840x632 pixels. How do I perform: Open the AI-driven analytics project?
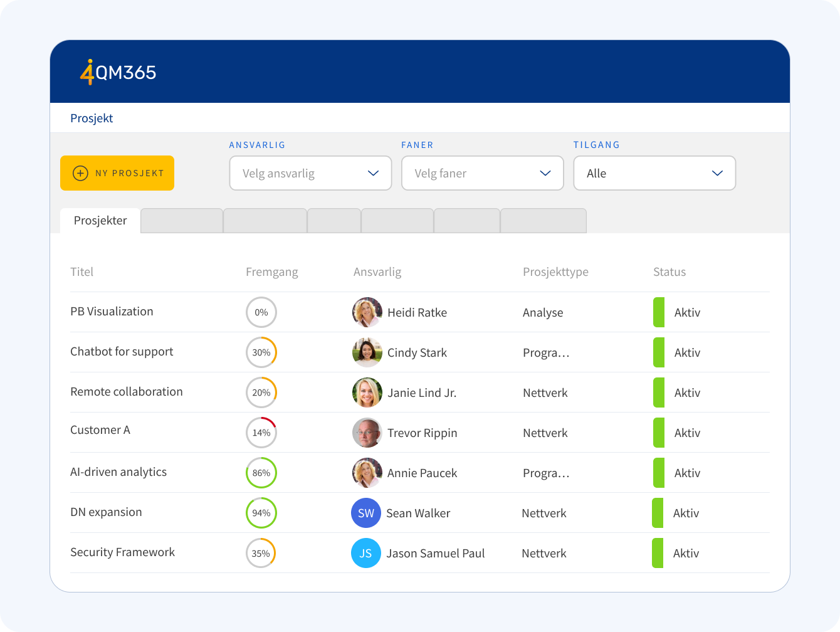[118, 472]
